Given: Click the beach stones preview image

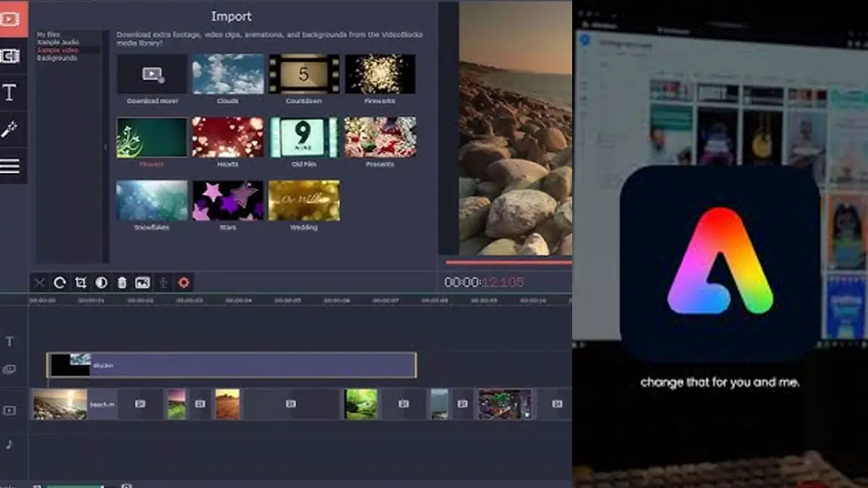Looking at the screenshot, I should 515,128.
